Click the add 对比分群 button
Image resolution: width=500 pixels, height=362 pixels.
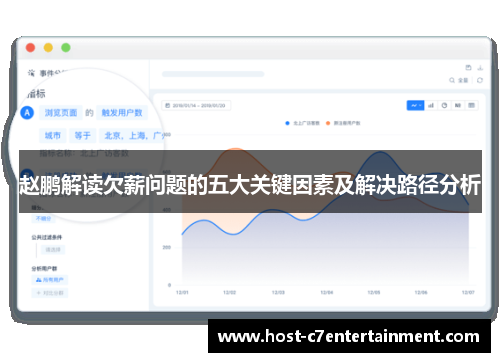[x=50, y=293]
